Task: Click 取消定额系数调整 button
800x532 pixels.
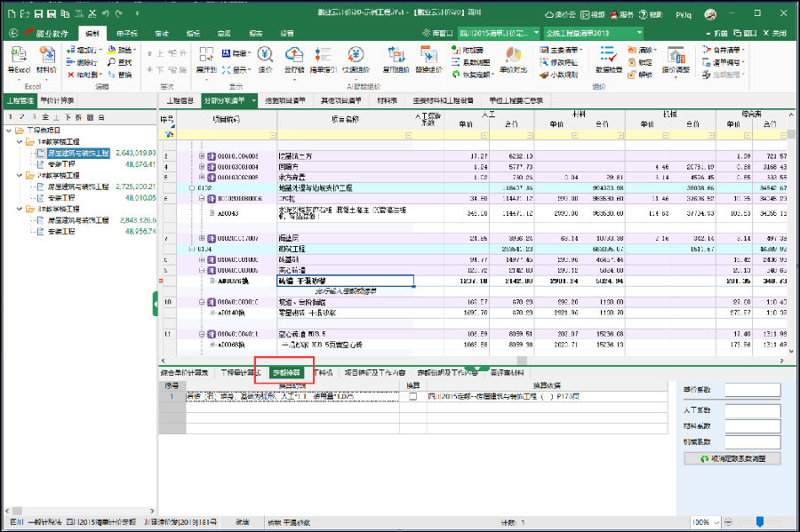Action: [732, 459]
